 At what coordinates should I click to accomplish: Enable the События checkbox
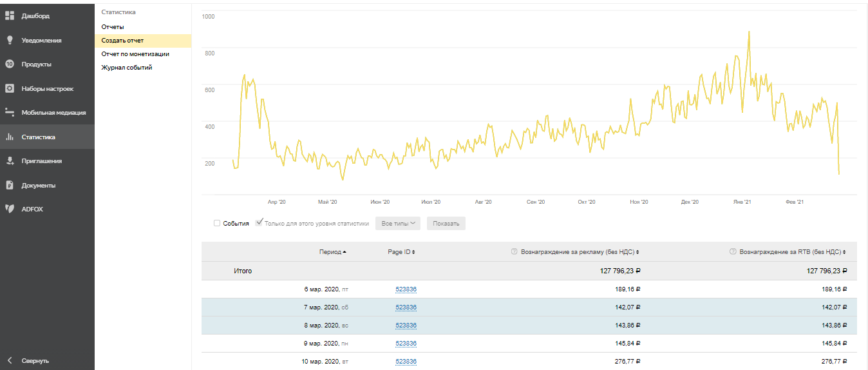217,223
